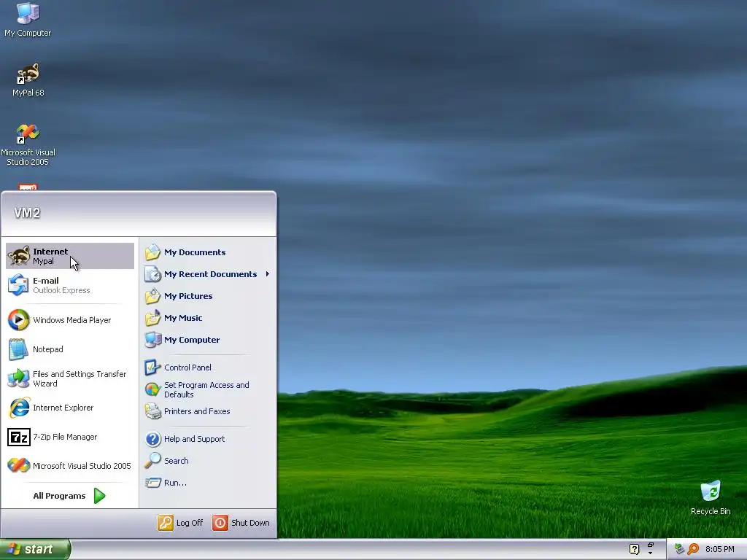747x560 pixels.
Task: Expand My Recent Documents submenu
Action: (x=208, y=274)
